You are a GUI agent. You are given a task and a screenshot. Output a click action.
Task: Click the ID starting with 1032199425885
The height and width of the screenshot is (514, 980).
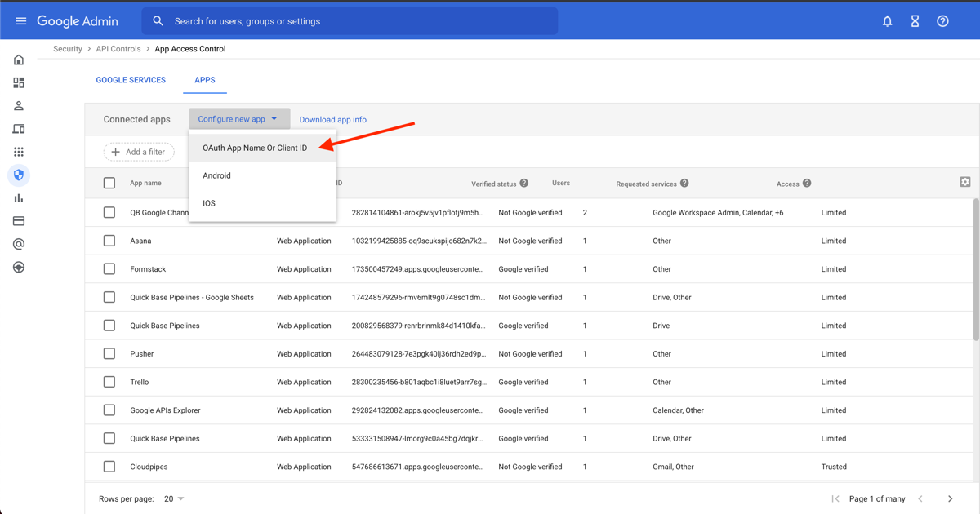(x=419, y=241)
